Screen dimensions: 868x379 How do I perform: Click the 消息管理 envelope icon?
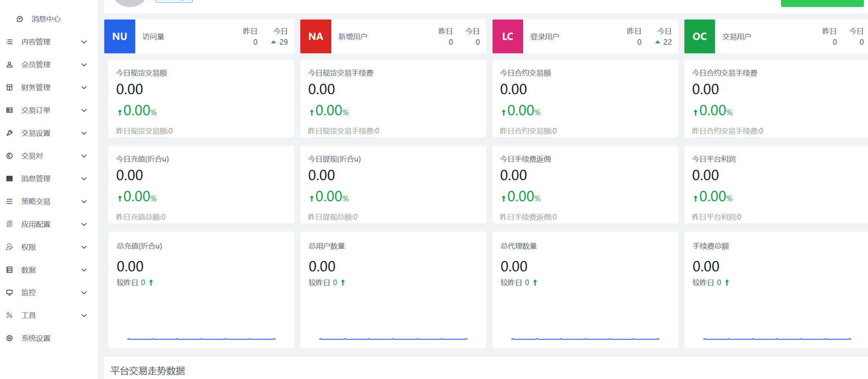coord(10,178)
